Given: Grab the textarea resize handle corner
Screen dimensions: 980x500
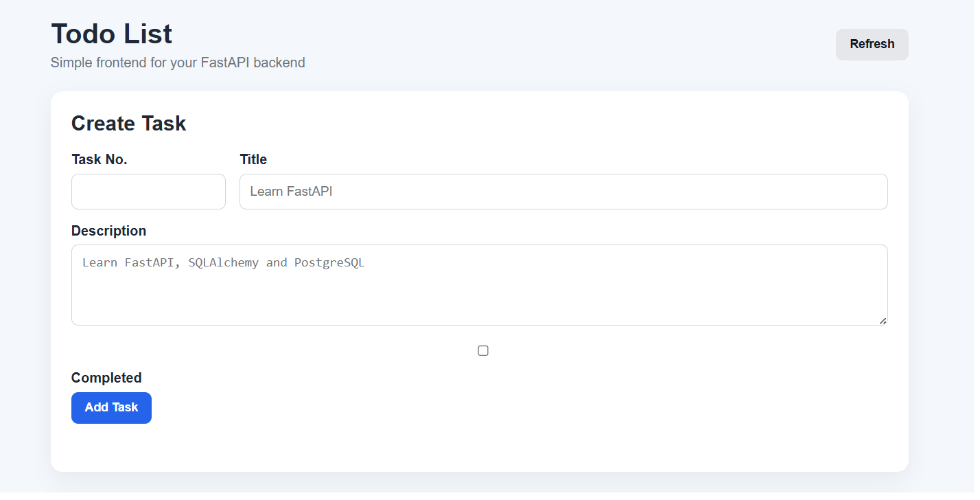Looking at the screenshot, I should [883, 321].
